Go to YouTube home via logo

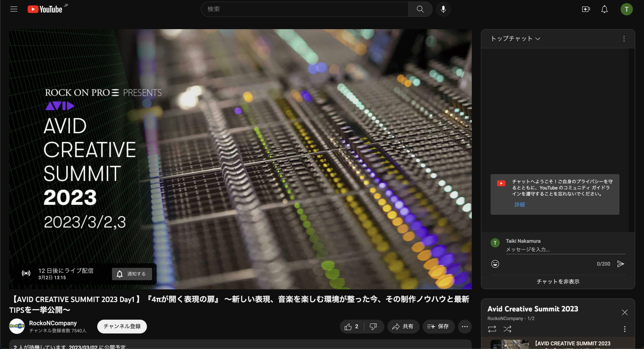(45, 9)
